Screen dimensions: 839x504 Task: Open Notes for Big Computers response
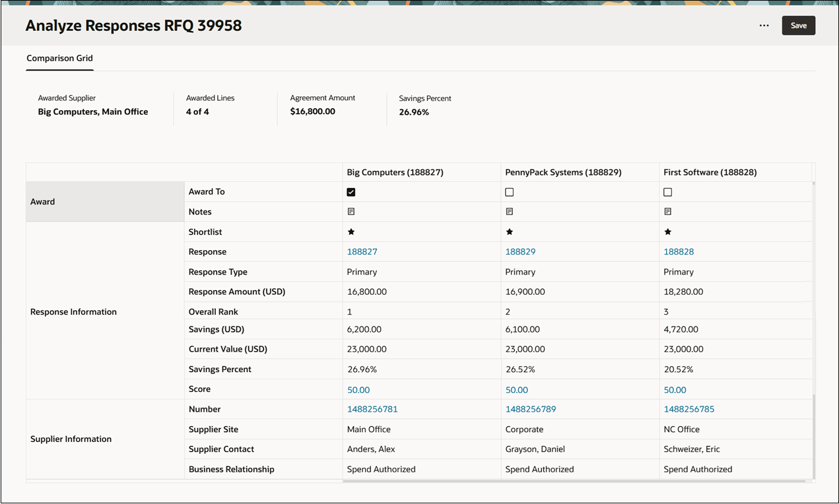pyautogui.click(x=351, y=212)
